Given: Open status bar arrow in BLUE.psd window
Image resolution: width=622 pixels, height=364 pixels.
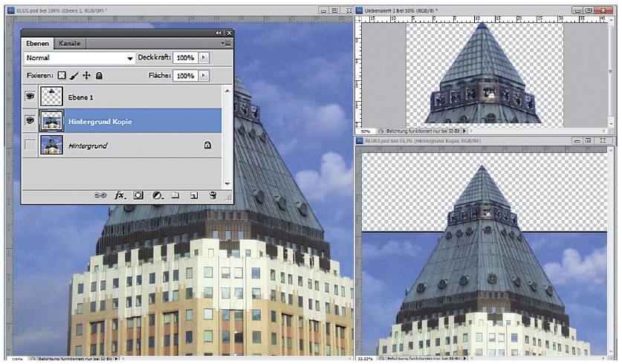Looking at the screenshot, I should [116, 359].
